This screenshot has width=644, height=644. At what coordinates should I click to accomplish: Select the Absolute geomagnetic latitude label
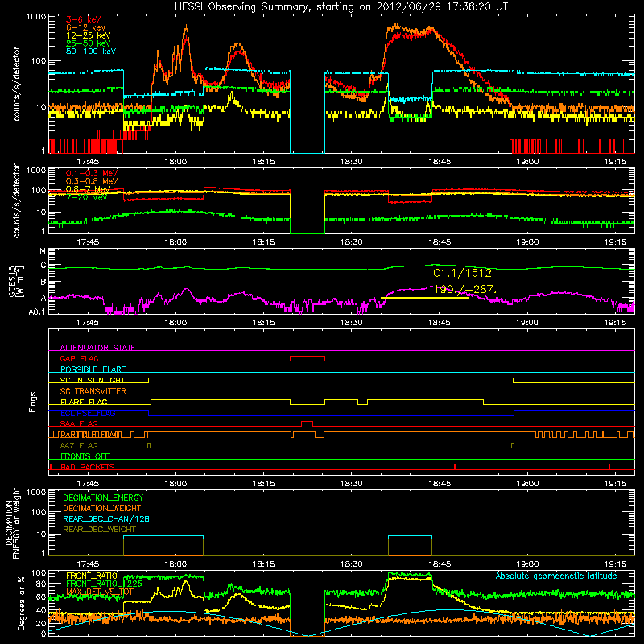point(556,576)
